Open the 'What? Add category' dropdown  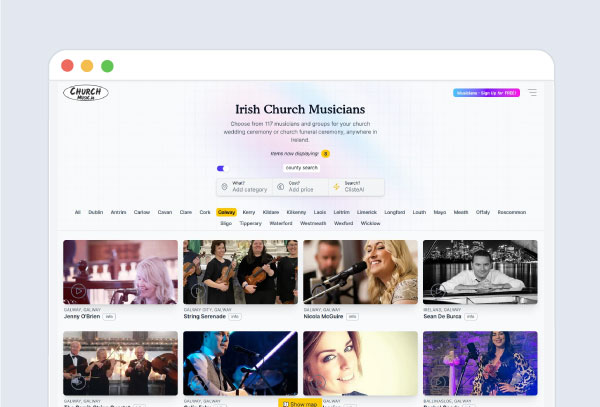(x=245, y=187)
